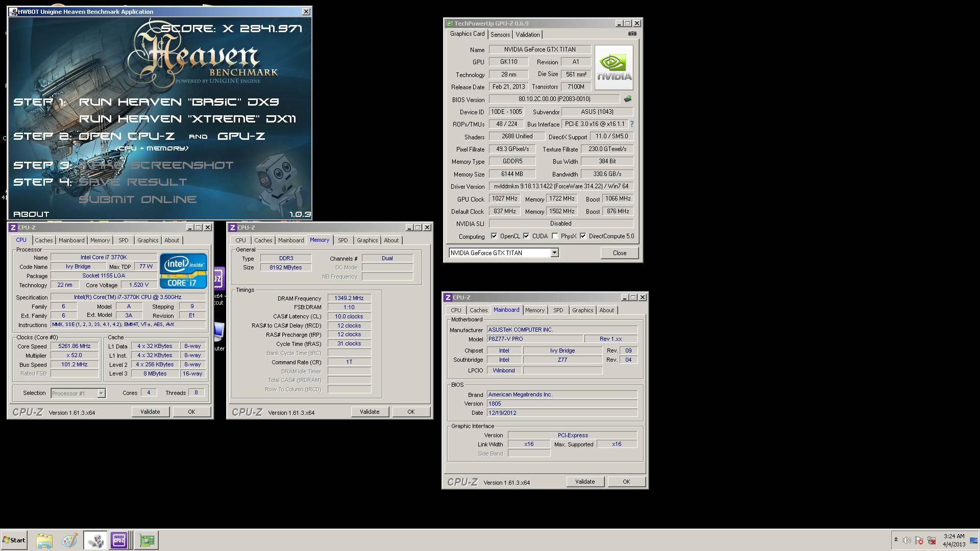
Task: Click the Windows Start button
Action: [14, 540]
